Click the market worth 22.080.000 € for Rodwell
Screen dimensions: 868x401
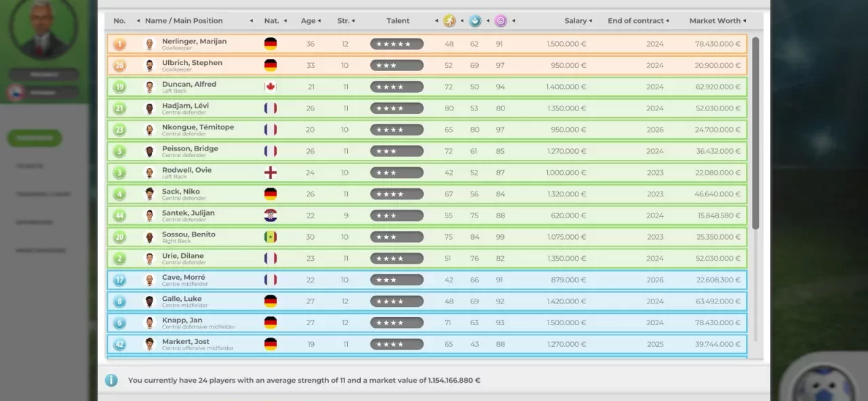(718, 173)
